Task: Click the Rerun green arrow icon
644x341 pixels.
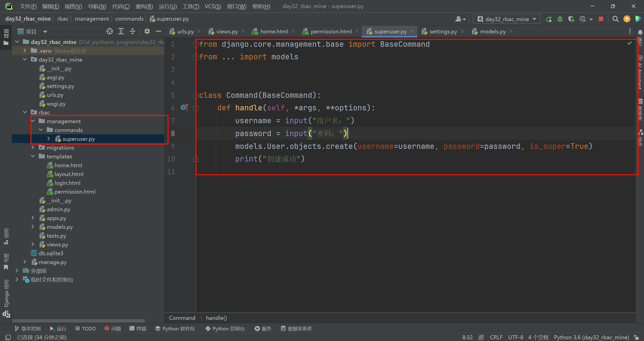Action: point(549,19)
